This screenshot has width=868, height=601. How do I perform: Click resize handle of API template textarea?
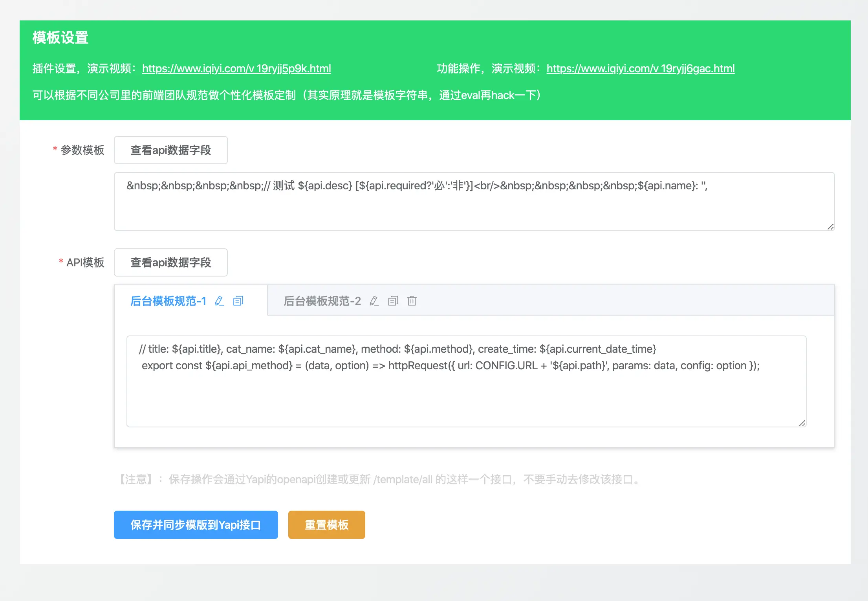802,423
